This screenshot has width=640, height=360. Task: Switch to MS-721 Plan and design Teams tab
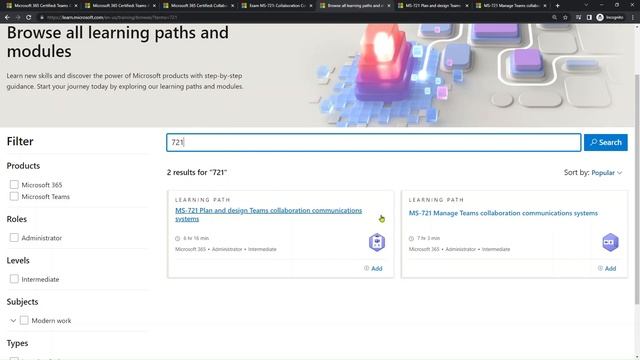tap(433, 6)
